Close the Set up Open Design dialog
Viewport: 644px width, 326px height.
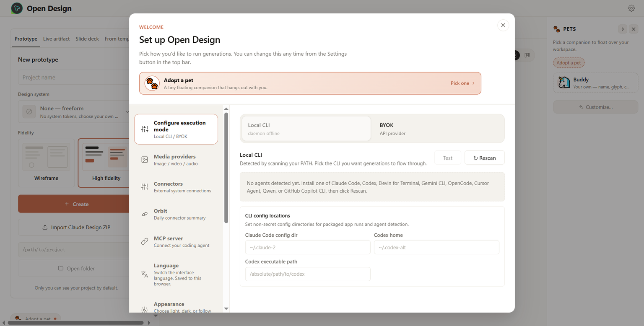click(503, 25)
